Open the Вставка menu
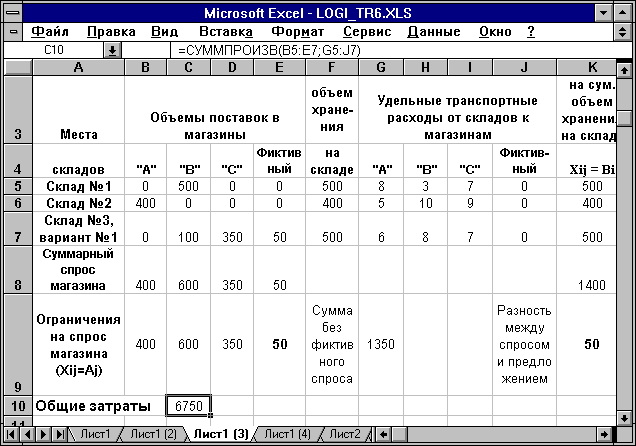636x446 pixels. pos(226,32)
